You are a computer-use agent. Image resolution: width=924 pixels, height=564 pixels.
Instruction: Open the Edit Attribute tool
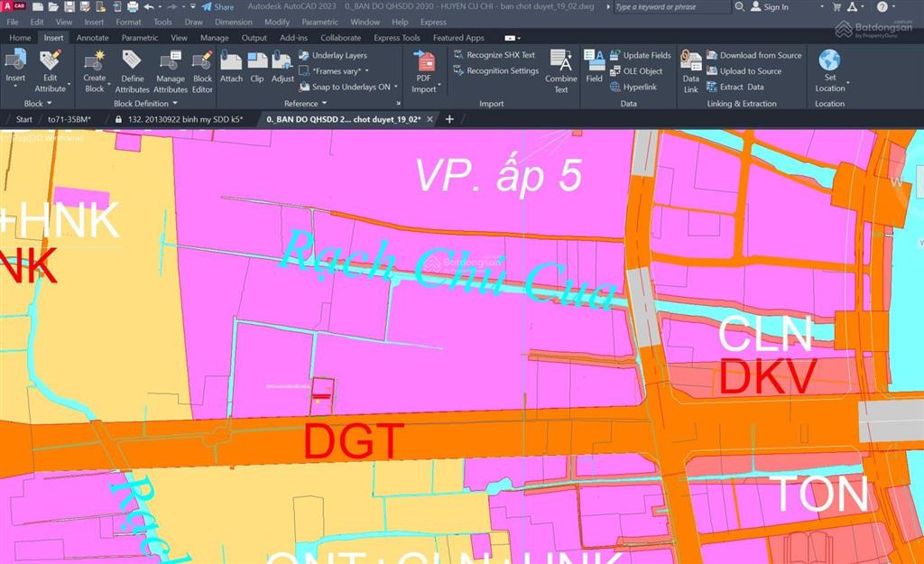(51, 71)
